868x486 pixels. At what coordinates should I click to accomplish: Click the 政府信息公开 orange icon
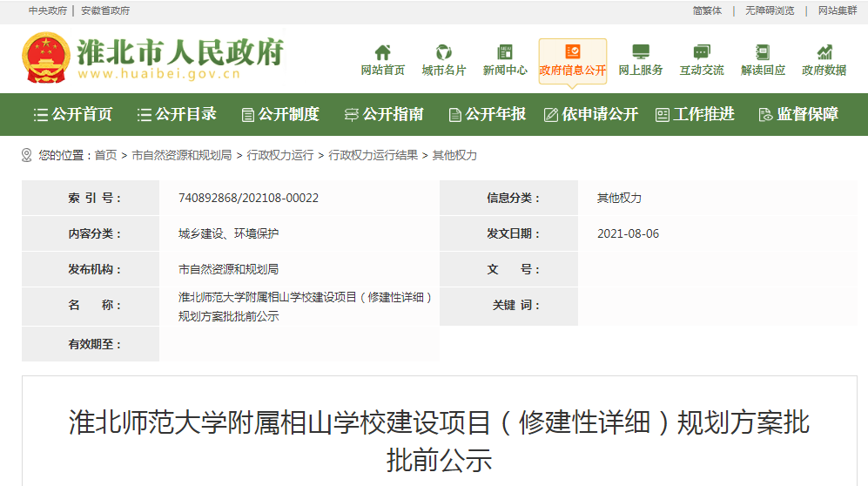[x=573, y=52]
